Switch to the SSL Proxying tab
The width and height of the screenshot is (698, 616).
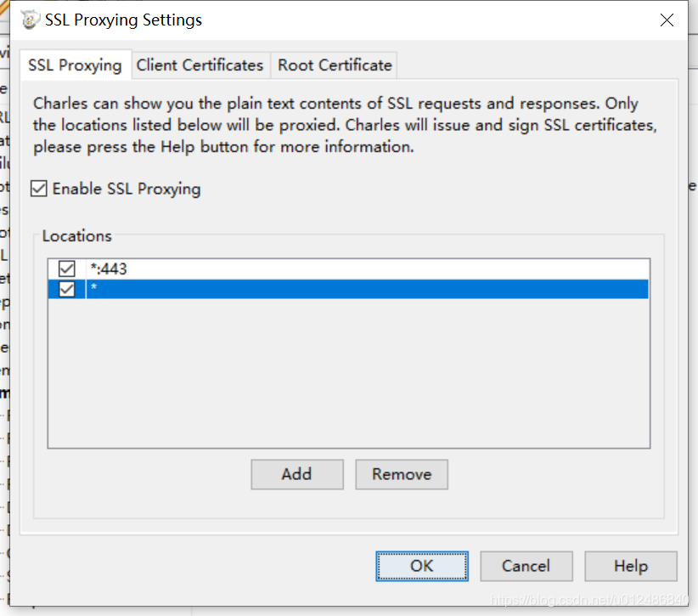click(75, 65)
